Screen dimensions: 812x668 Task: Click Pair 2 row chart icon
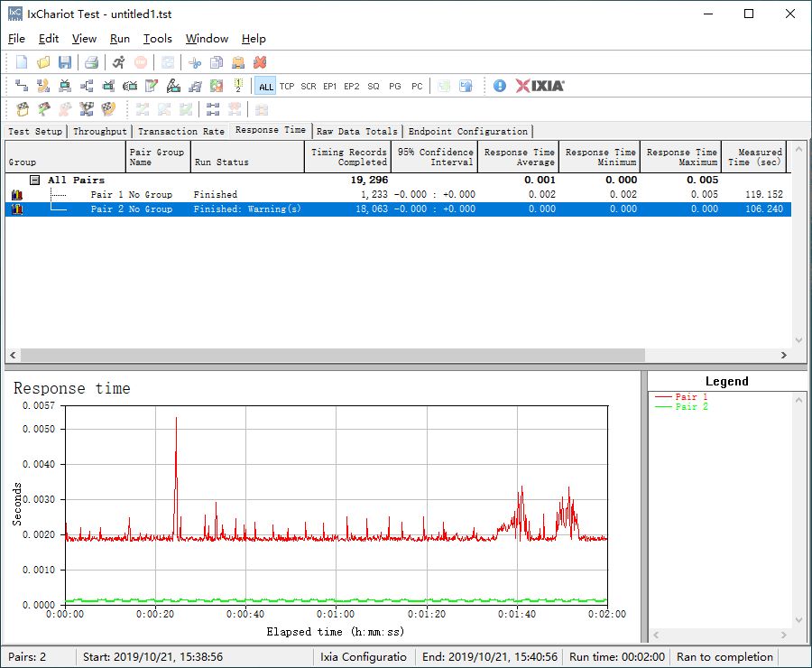[17, 209]
